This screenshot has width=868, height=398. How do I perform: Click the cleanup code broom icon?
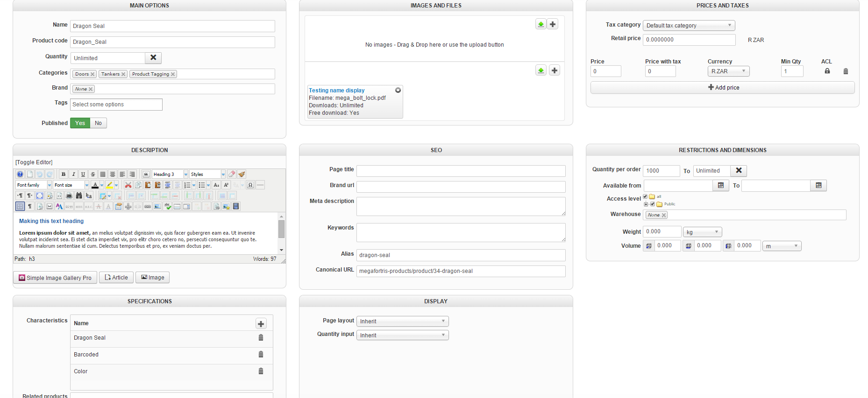tap(242, 174)
